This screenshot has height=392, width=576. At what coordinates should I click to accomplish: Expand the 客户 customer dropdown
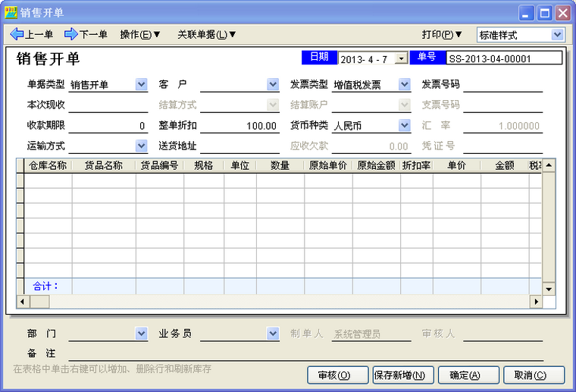(273, 85)
